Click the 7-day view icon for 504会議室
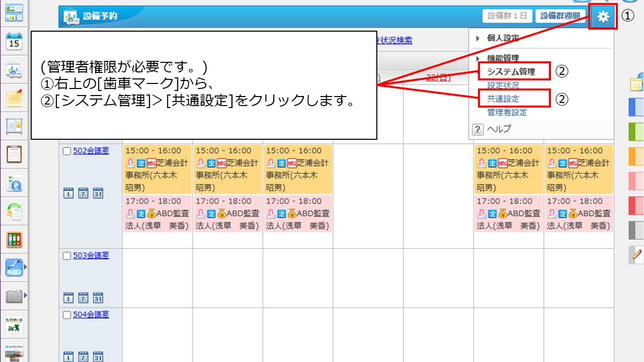The width and height of the screenshot is (644, 362). 84,357
